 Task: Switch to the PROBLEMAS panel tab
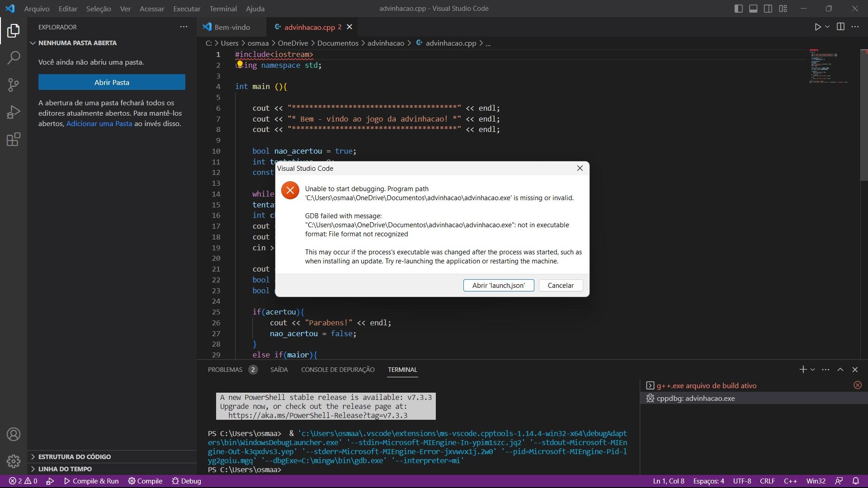point(232,370)
